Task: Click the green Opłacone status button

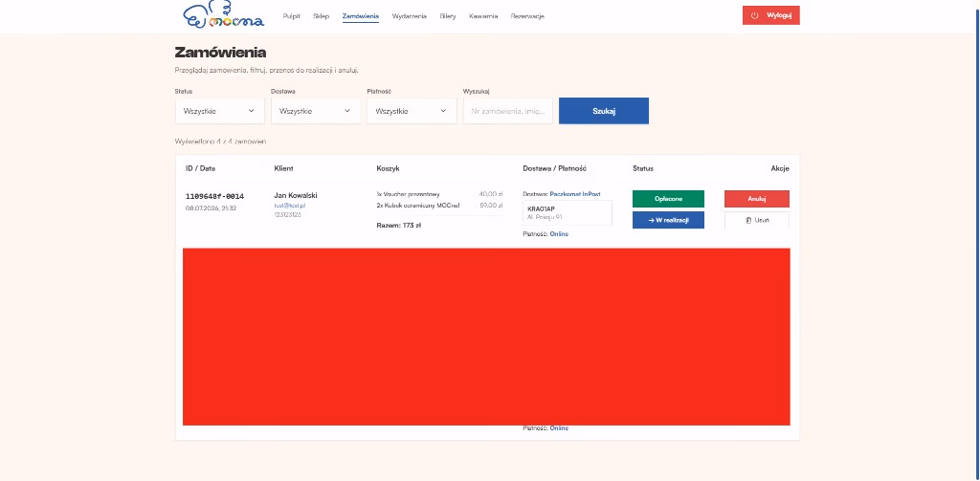Action: pyautogui.click(x=668, y=199)
